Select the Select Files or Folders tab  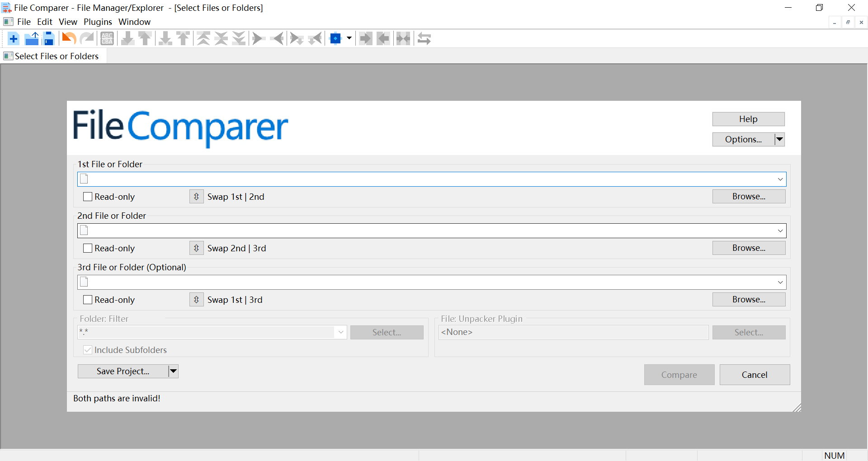pos(53,56)
